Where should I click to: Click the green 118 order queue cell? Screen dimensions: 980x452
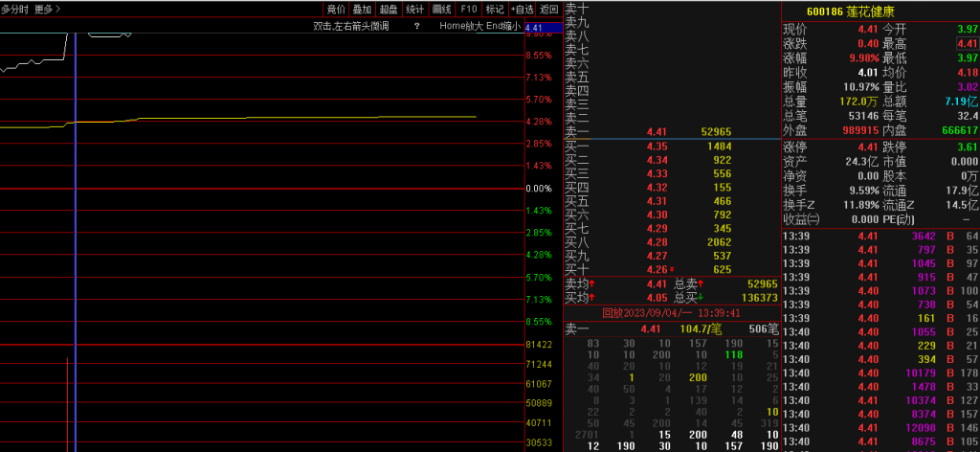point(734,354)
